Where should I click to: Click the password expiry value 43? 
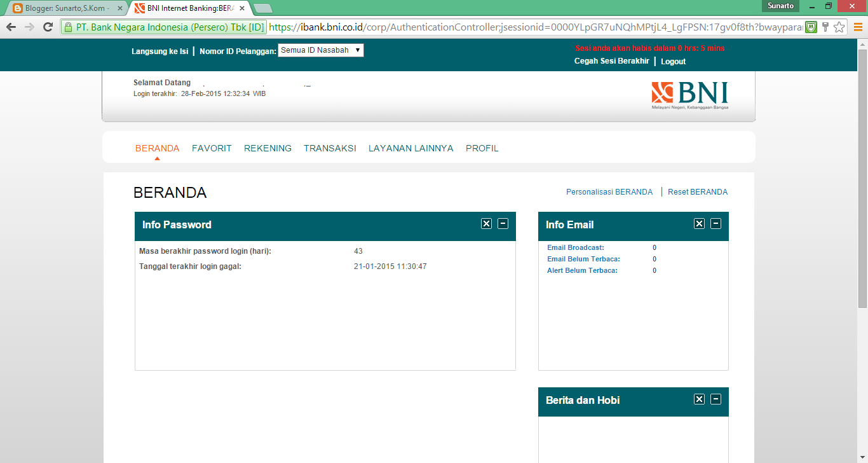pos(358,251)
